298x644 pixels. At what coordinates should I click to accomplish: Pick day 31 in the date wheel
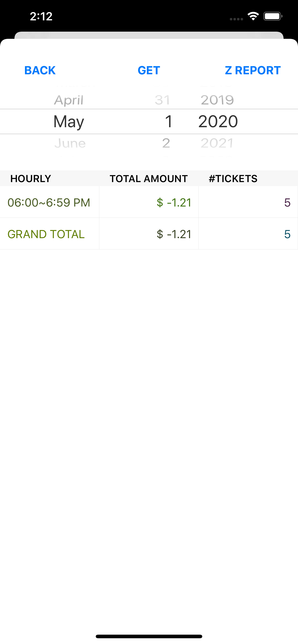click(x=162, y=100)
